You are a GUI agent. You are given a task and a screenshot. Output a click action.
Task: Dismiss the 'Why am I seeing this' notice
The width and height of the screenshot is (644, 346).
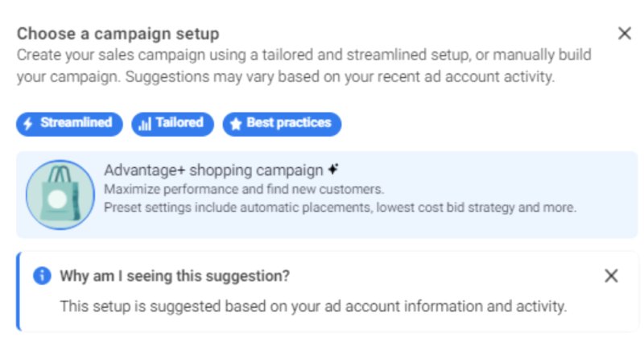611,276
